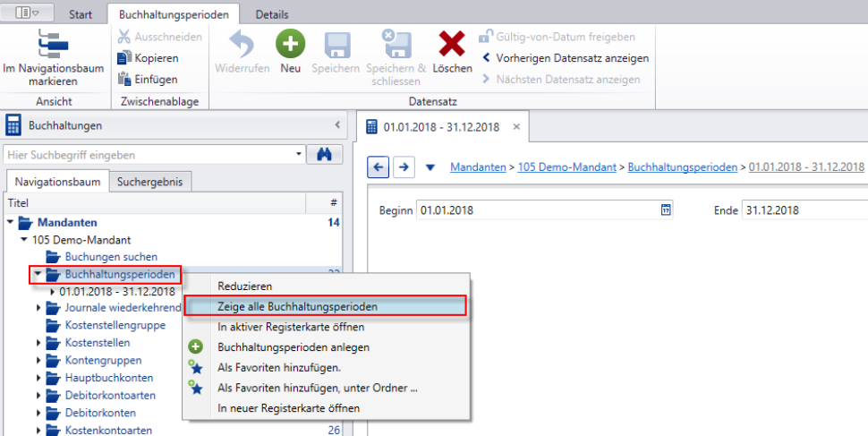The width and height of the screenshot is (868, 436).
Task: Collapse the Buchhaltungen panel with chevron
Action: 337,125
